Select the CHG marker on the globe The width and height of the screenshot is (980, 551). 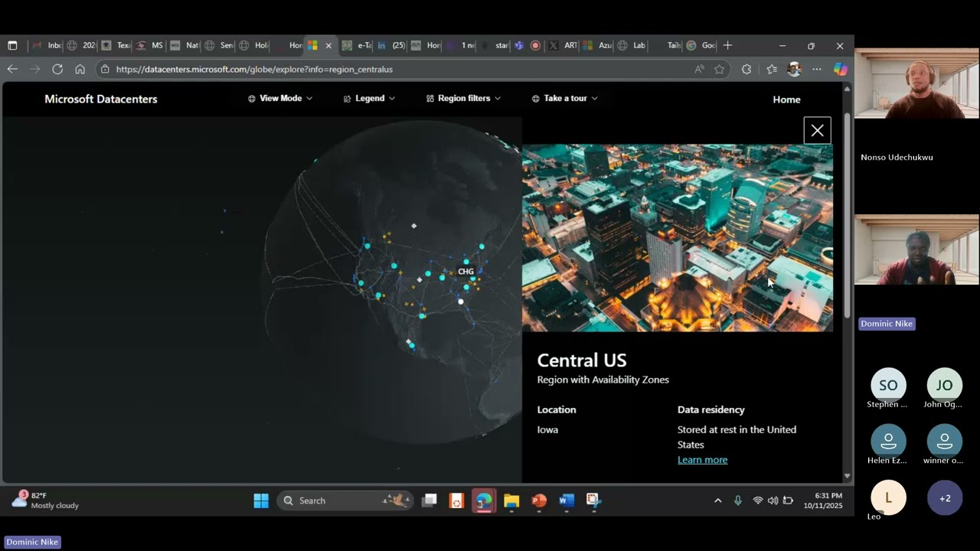click(x=465, y=272)
